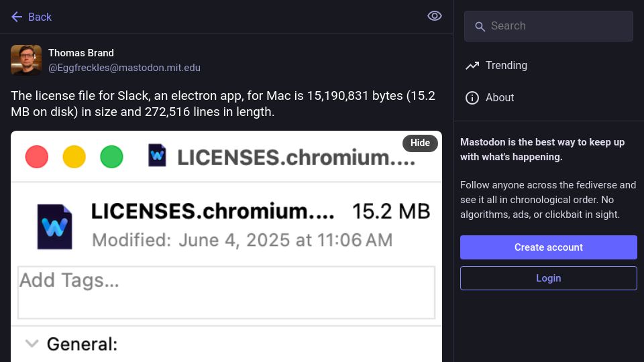Click the large LICENSES file icon in image
The image size is (644, 362).
click(x=54, y=227)
